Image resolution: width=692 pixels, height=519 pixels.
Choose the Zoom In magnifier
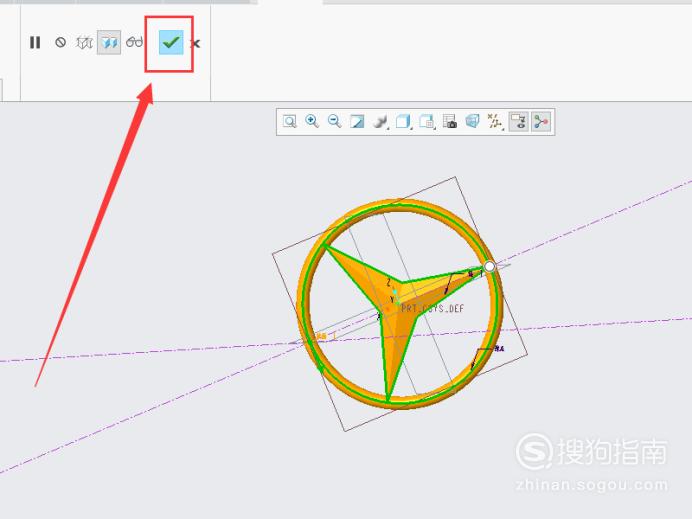(x=312, y=121)
